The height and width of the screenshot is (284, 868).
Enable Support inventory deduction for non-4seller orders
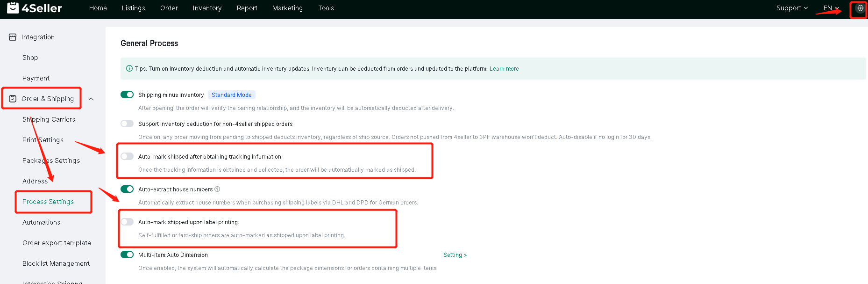(127, 124)
